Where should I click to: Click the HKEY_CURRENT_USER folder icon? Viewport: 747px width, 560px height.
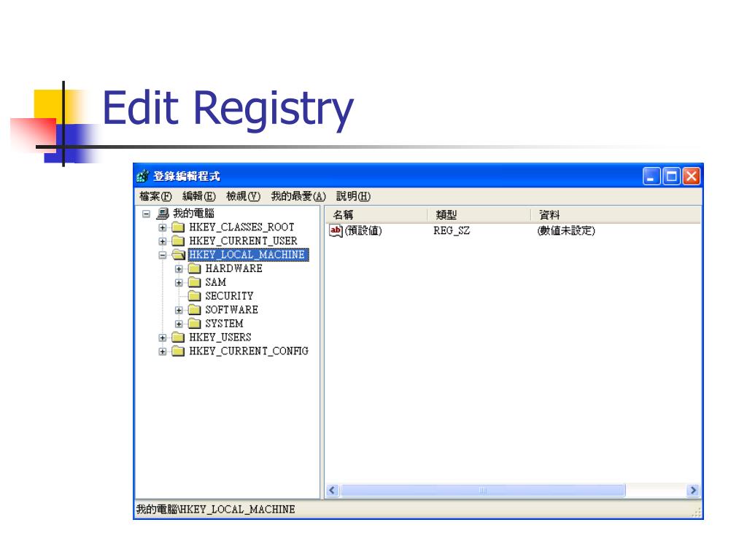[178, 241]
